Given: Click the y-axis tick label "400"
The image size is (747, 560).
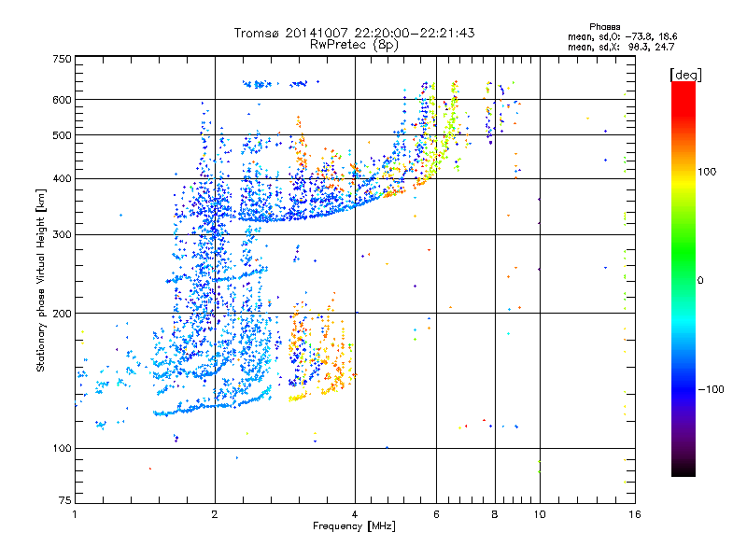Looking at the screenshot, I should pos(62,179).
